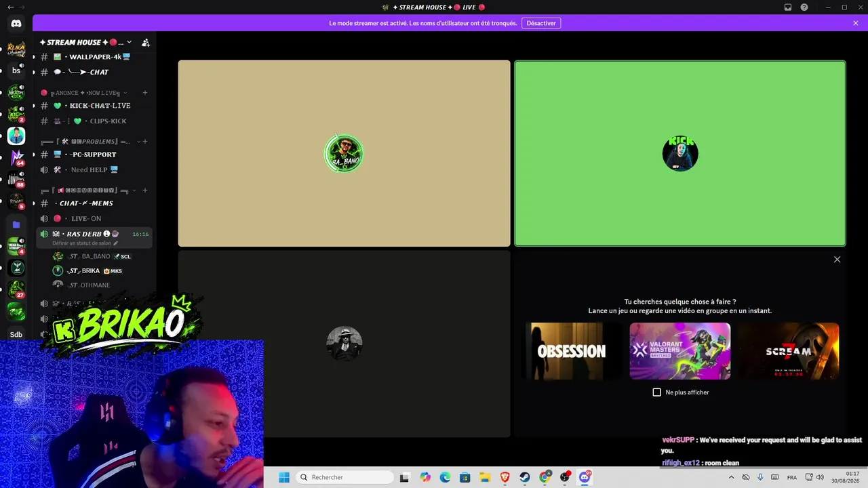Open the Valorant Masters activity thumbnail

[x=680, y=351]
